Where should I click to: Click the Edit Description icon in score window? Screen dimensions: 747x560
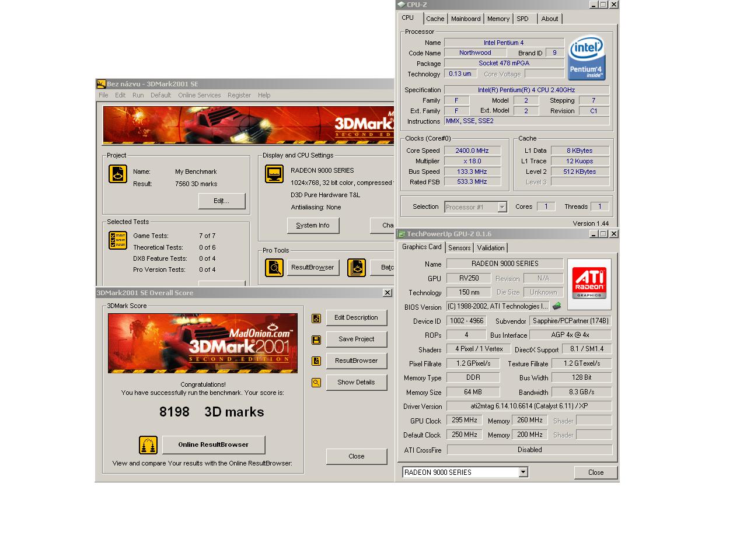[x=316, y=318]
